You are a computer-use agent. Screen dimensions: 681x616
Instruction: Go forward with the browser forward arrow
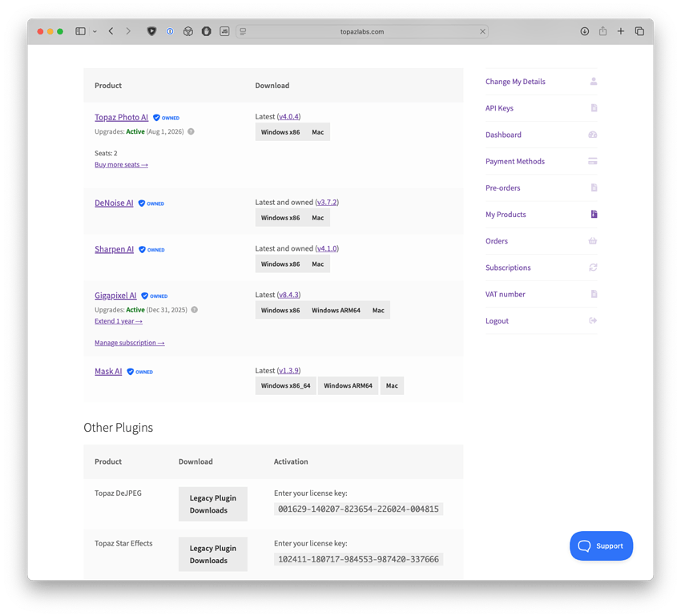(x=128, y=31)
